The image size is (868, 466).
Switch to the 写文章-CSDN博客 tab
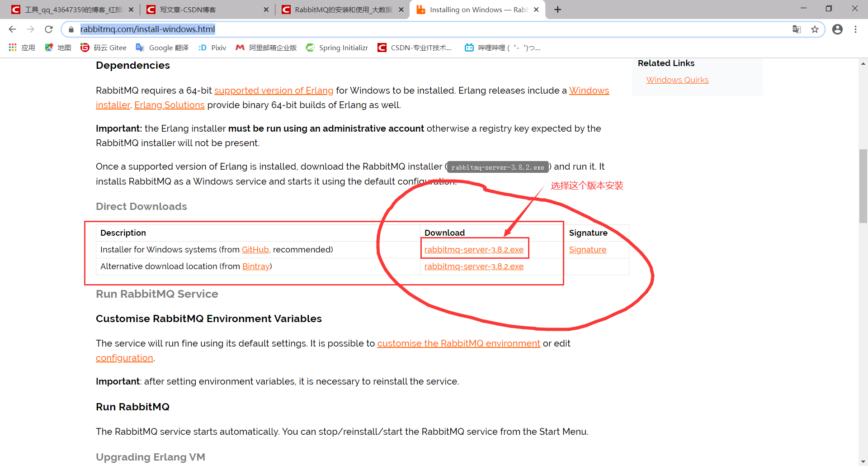click(x=207, y=10)
